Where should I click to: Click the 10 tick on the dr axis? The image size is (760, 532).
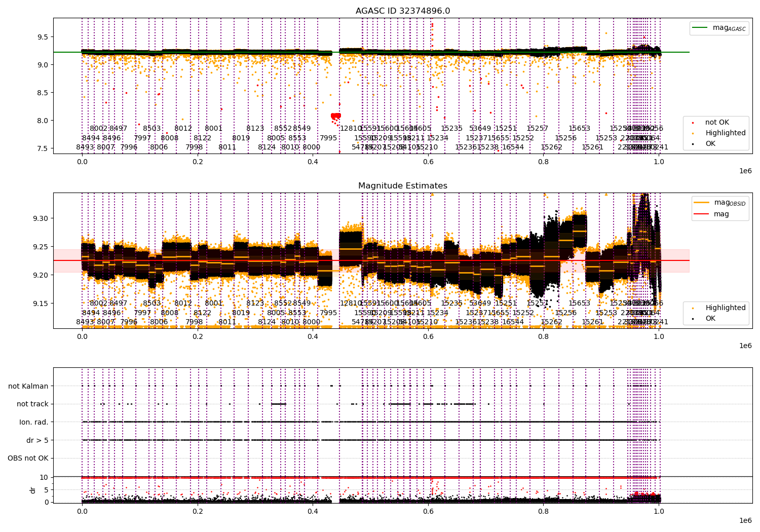[x=44, y=477]
